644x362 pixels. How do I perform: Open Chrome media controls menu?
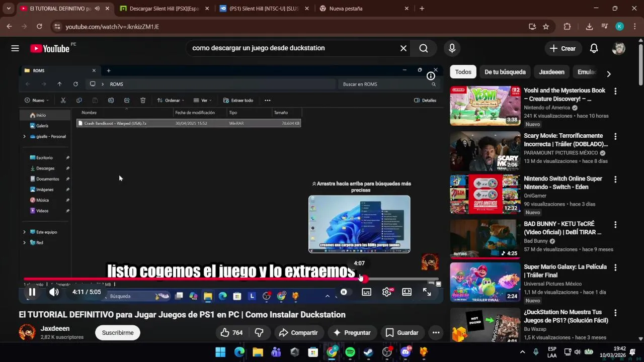point(605,27)
